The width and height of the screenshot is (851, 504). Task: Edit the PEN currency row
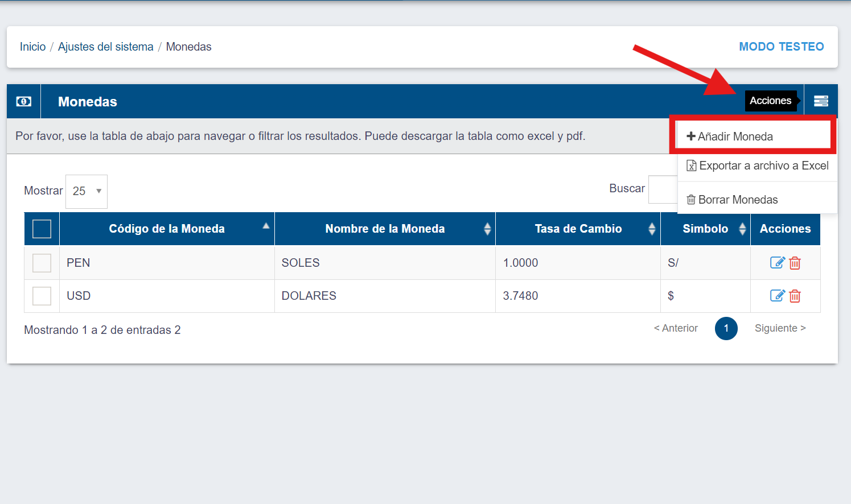[777, 262]
